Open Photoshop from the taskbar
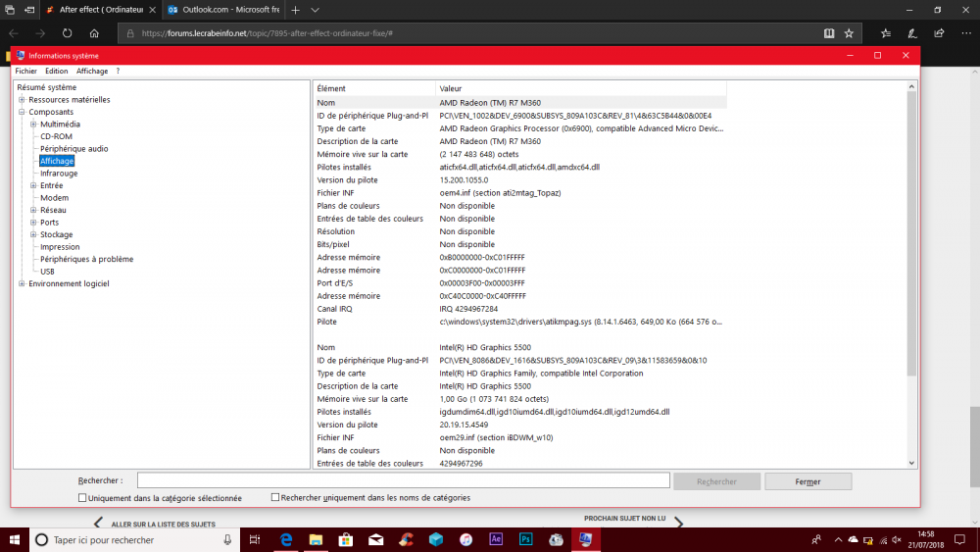The height and width of the screenshot is (552, 980). click(525, 539)
